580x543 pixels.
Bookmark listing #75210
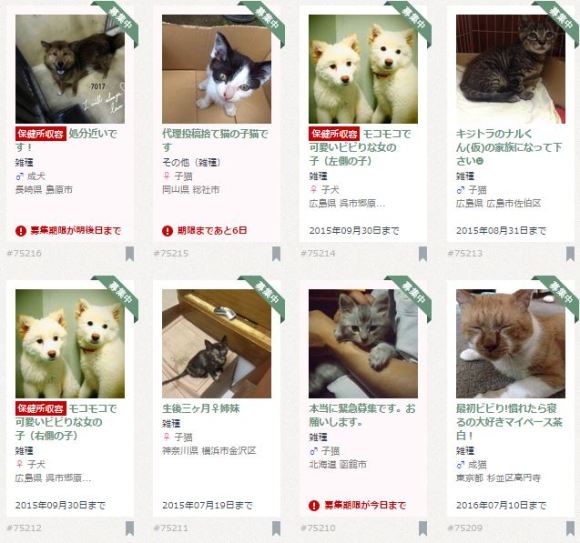pyautogui.click(x=423, y=528)
